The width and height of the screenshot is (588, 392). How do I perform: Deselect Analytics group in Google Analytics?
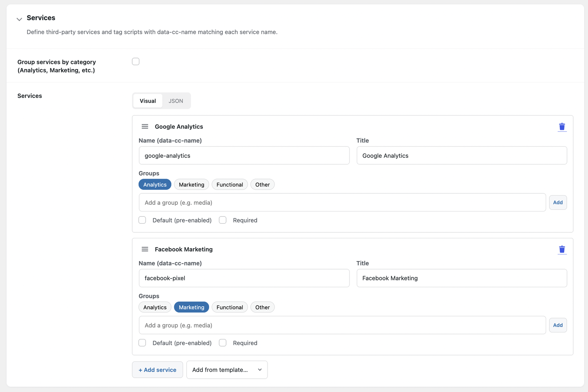click(x=155, y=185)
